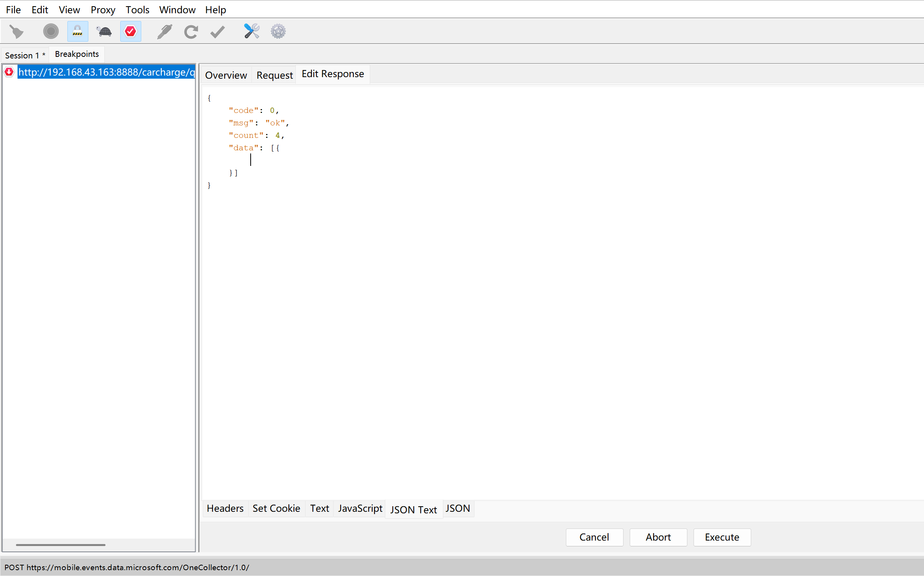Open Settings gear icon
924x576 pixels.
278,32
